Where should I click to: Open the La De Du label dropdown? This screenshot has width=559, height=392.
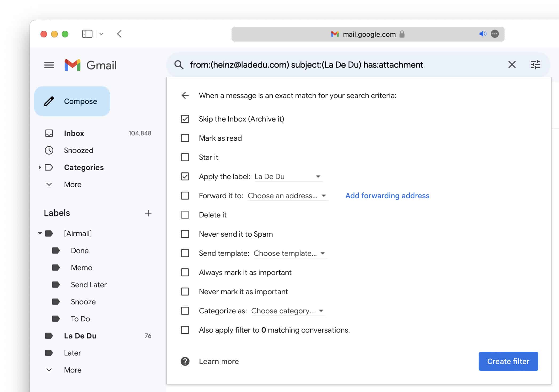coord(288,176)
